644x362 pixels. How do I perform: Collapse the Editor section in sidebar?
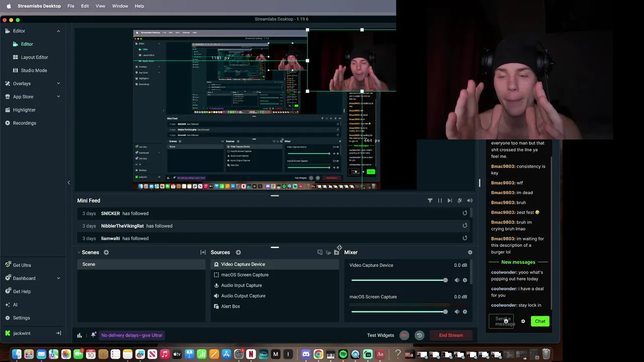58,31
